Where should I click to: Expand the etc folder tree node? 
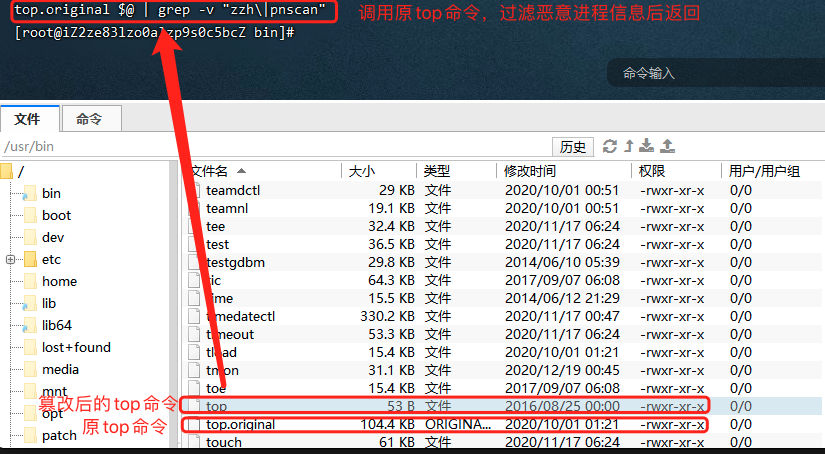click(10, 260)
